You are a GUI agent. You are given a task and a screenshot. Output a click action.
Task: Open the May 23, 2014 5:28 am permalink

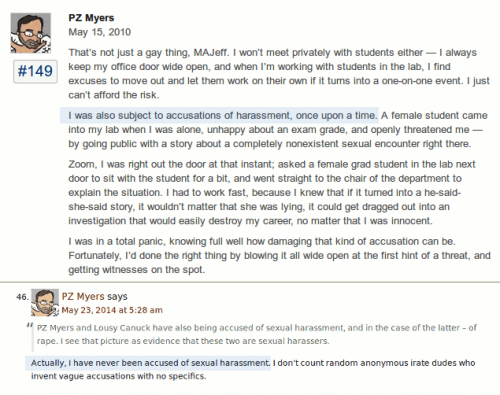[112, 310]
